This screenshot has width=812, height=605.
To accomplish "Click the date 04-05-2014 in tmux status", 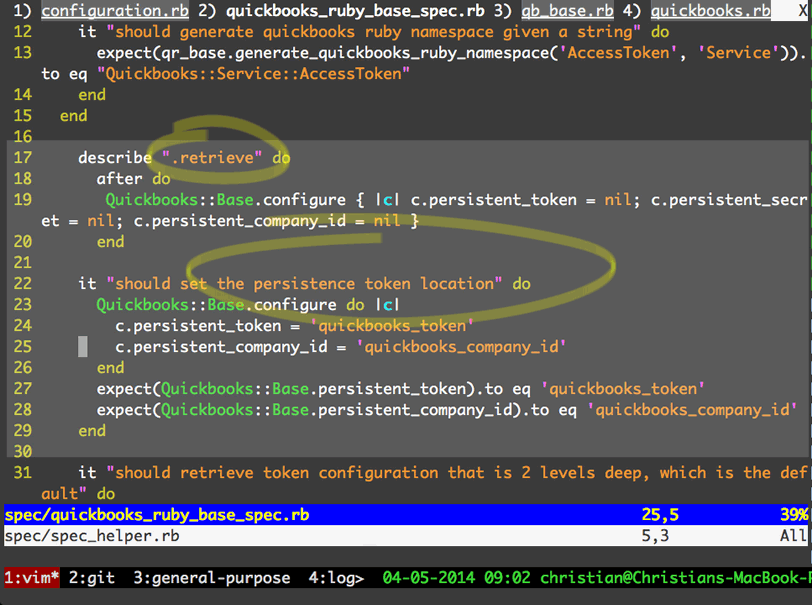I will point(429,578).
